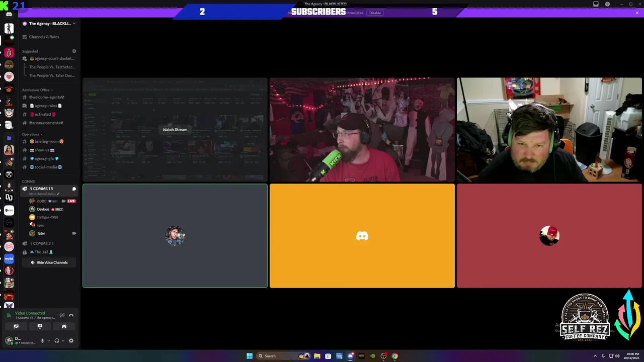Open File Explorer from the taskbar

(317, 356)
